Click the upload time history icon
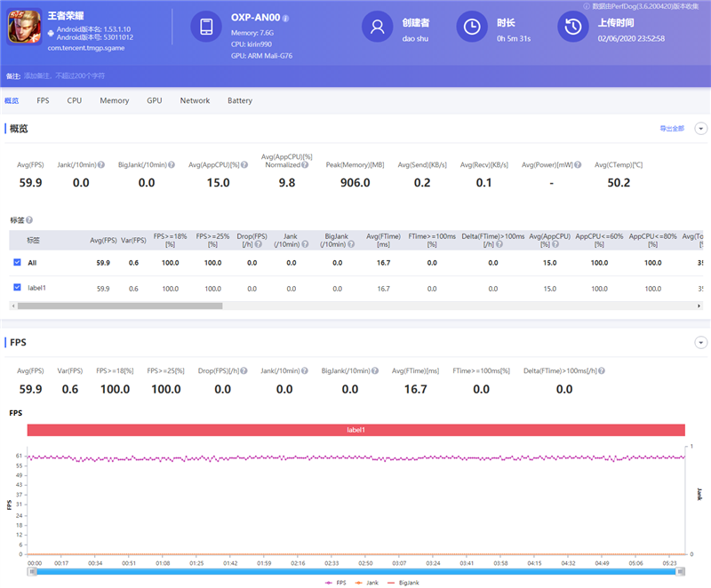The width and height of the screenshot is (711, 588). coord(573,27)
